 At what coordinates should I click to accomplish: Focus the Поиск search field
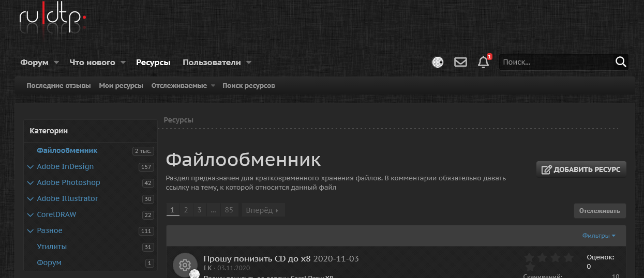click(556, 63)
